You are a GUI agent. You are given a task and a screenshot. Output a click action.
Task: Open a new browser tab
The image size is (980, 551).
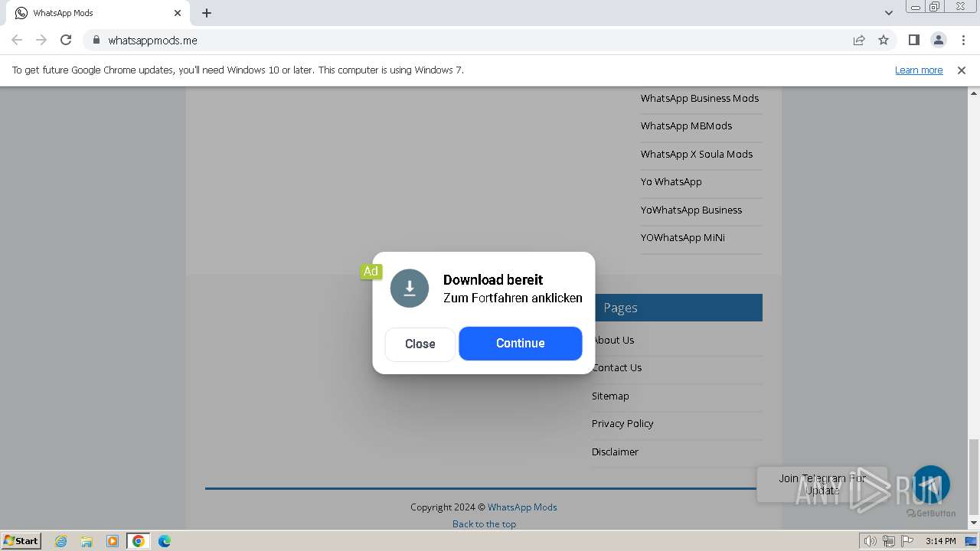pos(207,13)
